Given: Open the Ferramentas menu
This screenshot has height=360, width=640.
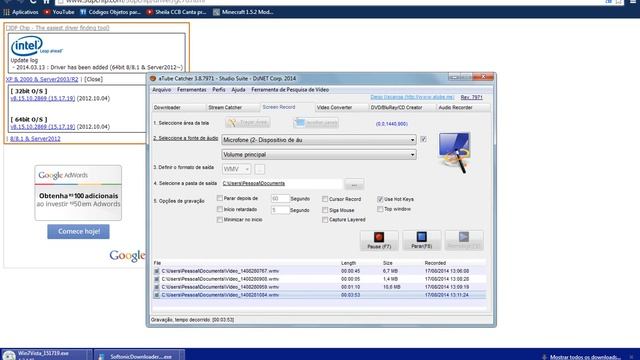Looking at the screenshot, I should click(191, 90).
